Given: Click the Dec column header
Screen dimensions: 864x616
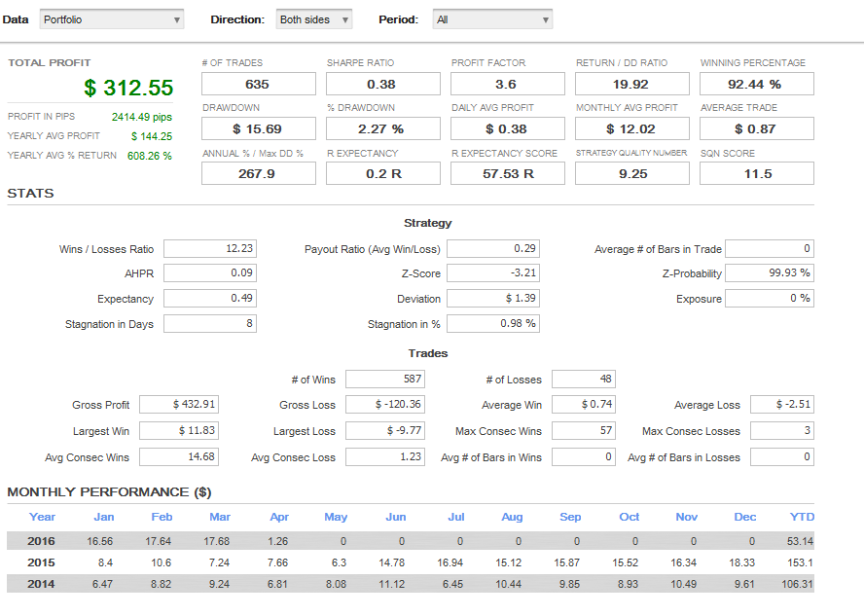Looking at the screenshot, I should 745,517.
